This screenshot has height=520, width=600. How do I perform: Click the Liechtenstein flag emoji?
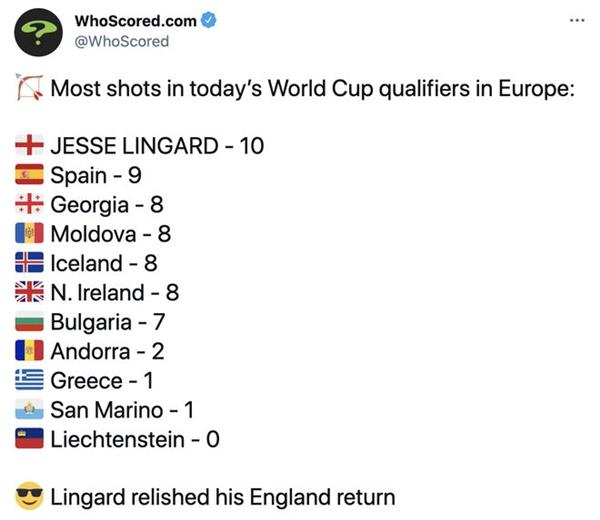tap(29, 438)
